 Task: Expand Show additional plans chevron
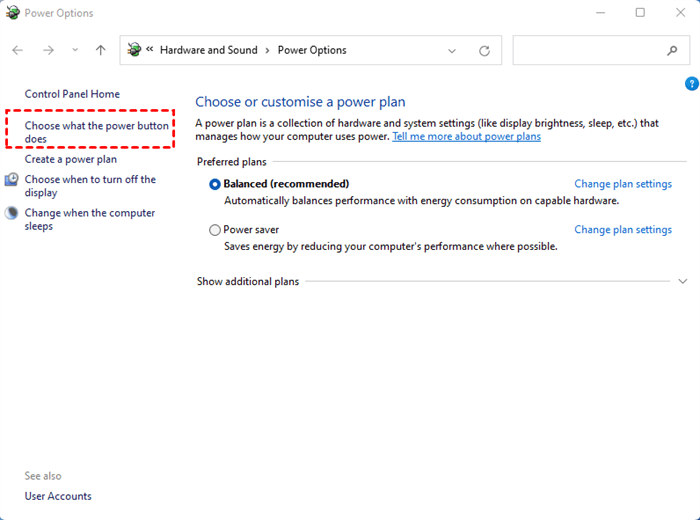[683, 282]
